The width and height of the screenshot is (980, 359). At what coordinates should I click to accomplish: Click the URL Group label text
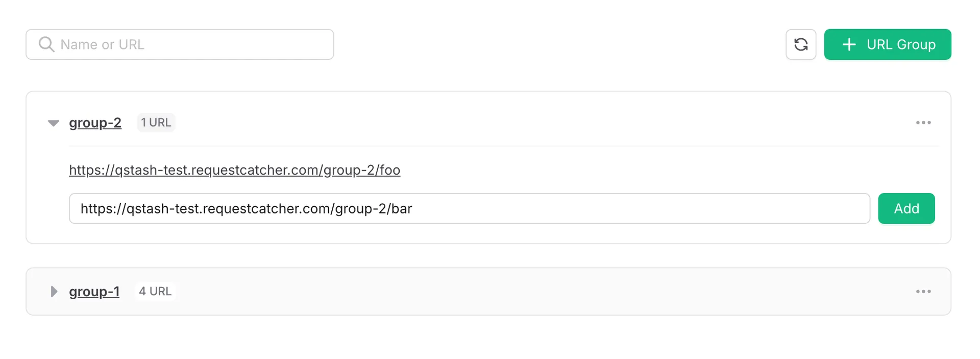tap(901, 44)
